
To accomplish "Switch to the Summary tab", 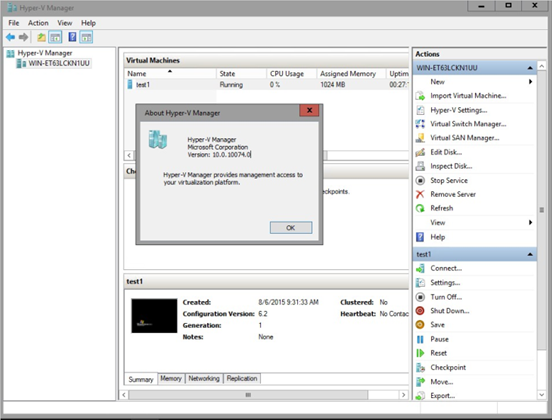I will pyautogui.click(x=141, y=379).
